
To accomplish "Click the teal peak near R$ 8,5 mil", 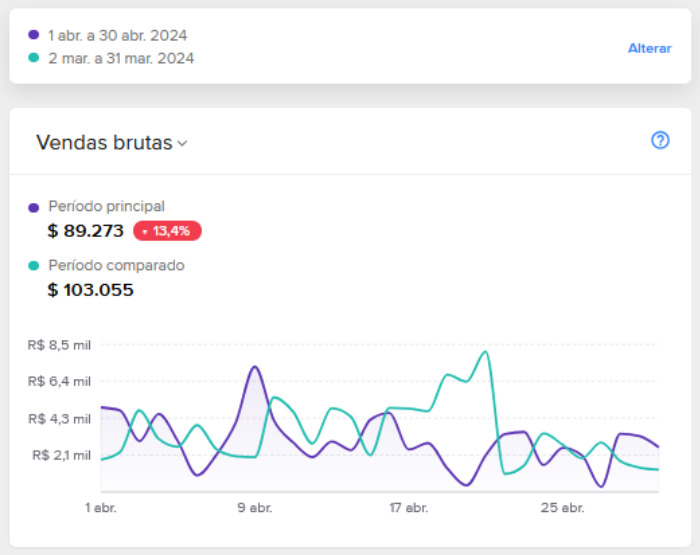I will [x=486, y=352].
